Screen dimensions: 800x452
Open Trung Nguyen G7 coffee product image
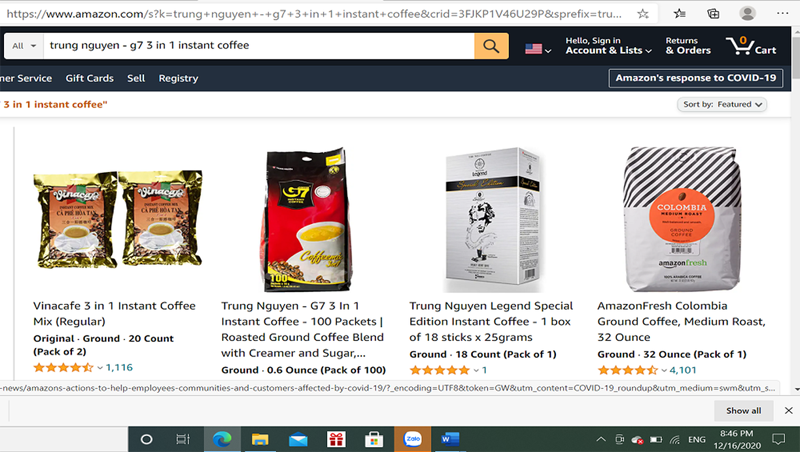click(x=306, y=219)
